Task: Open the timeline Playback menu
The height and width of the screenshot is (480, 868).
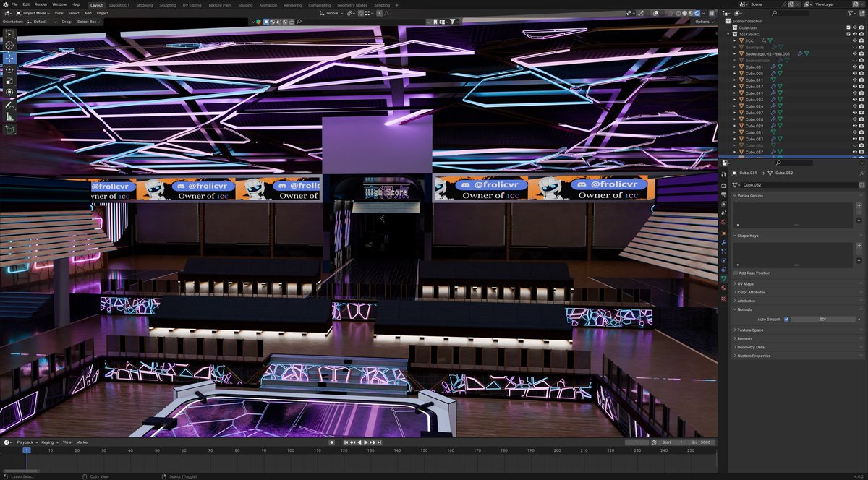Action: pyautogui.click(x=26, y=442)
